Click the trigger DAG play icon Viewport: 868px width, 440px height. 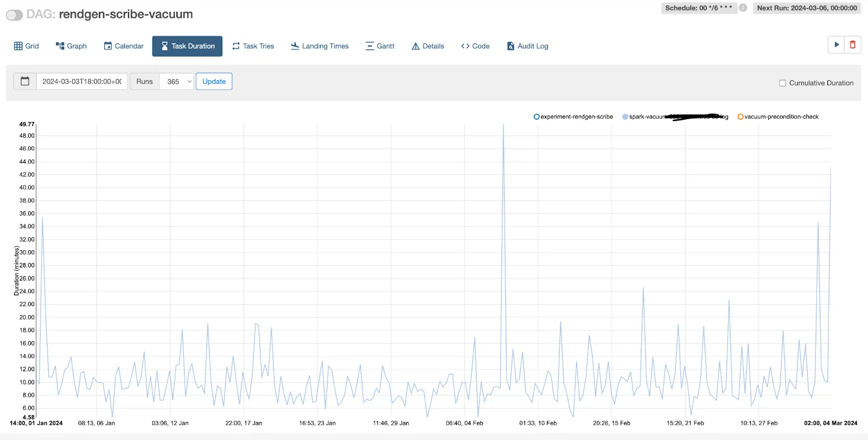click(837, 45)
